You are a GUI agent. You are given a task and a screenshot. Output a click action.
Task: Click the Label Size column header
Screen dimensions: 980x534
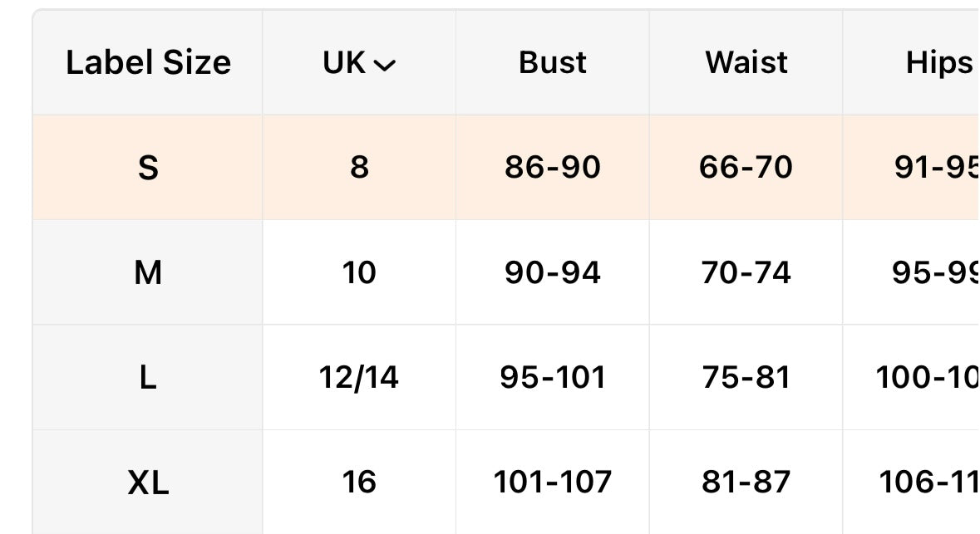pos(148,63)
